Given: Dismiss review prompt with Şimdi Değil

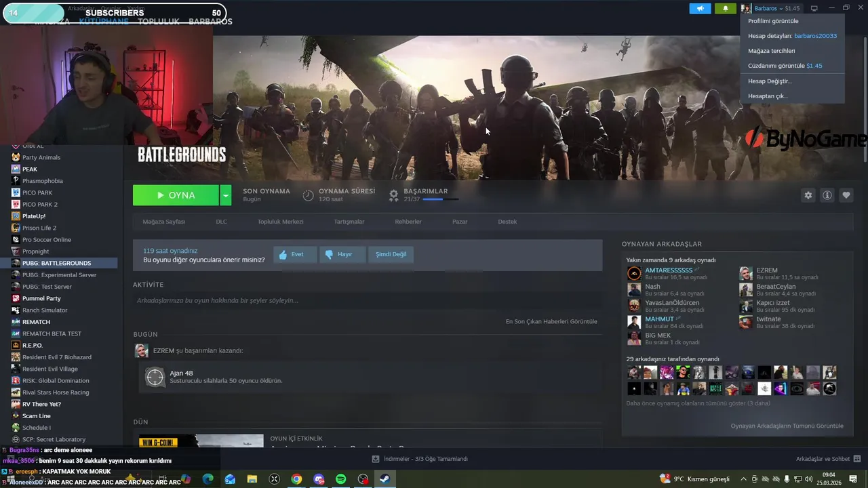Looking at the screenshot, I should tap(391, 254).
